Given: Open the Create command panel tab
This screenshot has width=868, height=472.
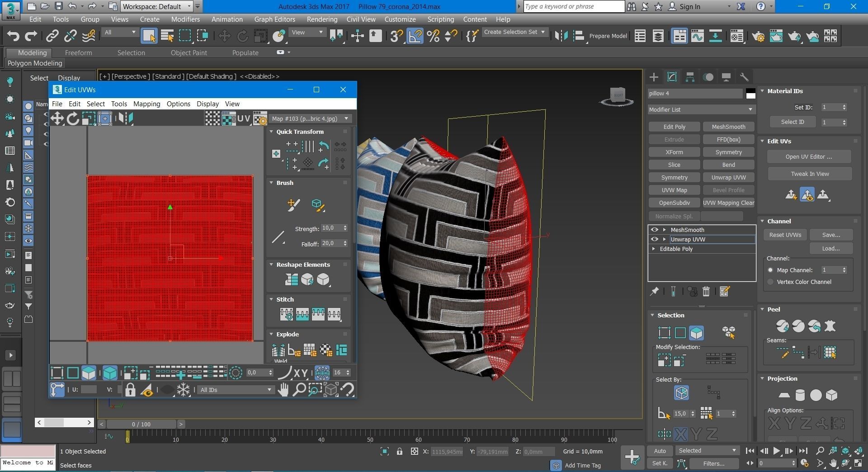Looking at the screenshot, I should (654, 77).
